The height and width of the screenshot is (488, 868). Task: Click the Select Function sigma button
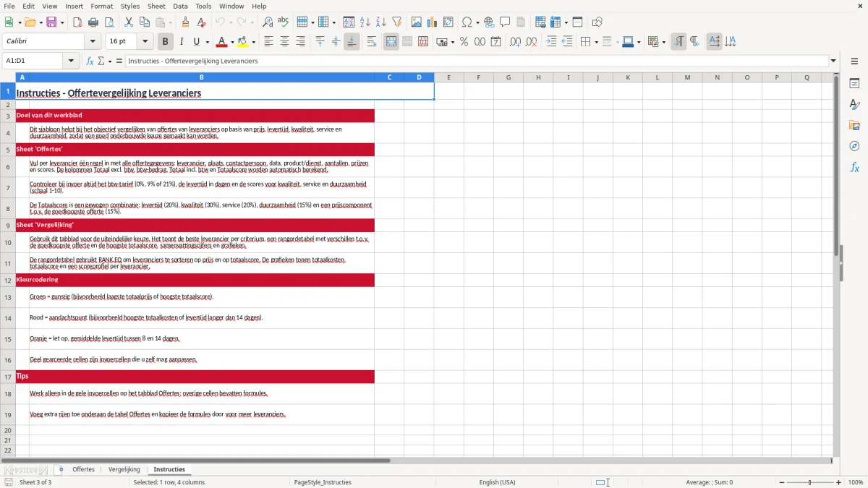pos(101,61)
